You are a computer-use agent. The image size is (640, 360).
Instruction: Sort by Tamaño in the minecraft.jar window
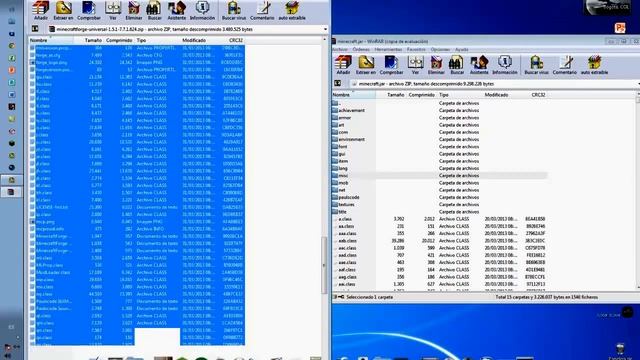(x=395, y=95)
